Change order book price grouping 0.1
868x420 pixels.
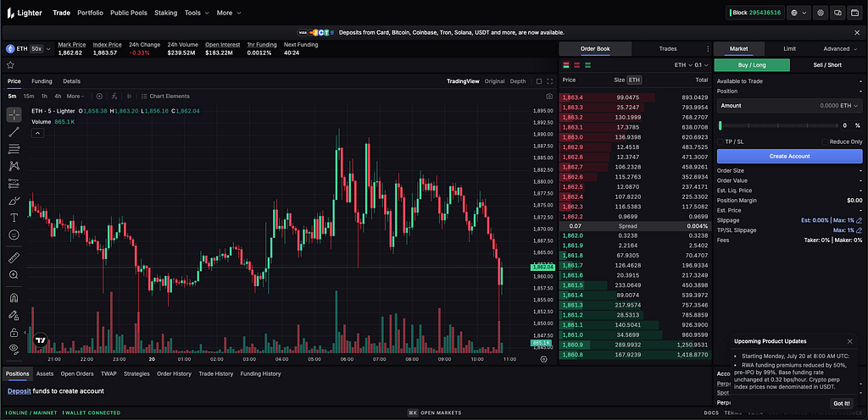click(x=702, y=65)
